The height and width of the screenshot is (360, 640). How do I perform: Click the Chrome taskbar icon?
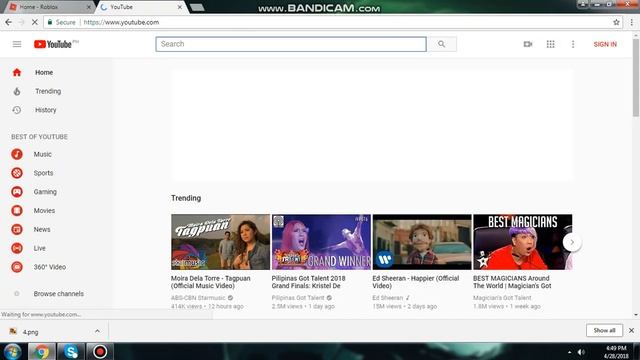(x=41, y=351)
